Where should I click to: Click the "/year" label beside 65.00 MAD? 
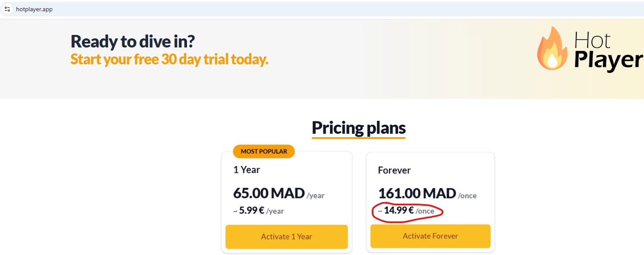click(x=315, y=196)
